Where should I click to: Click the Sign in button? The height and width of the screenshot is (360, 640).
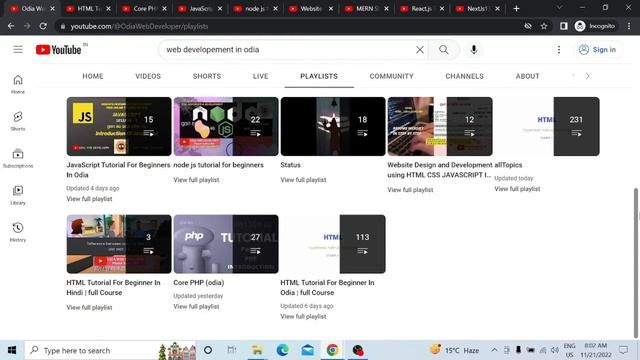[598, 50]
